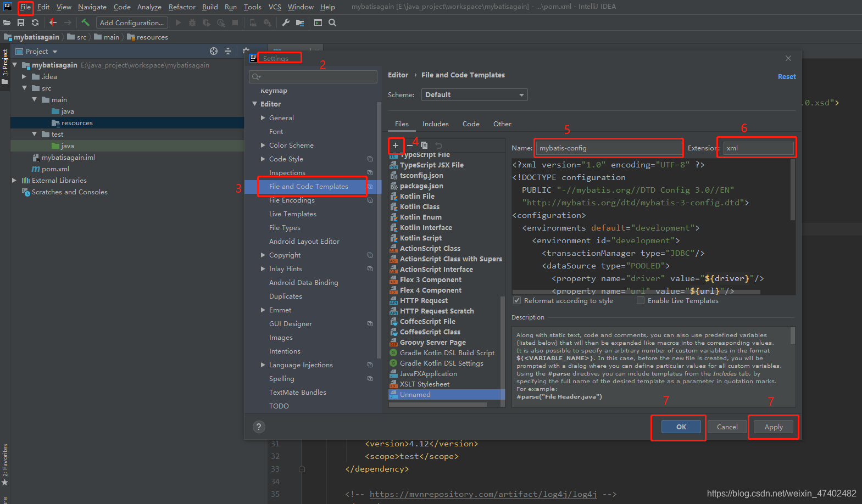Expand the Color Scheme settings node

[x=263, y=145]
